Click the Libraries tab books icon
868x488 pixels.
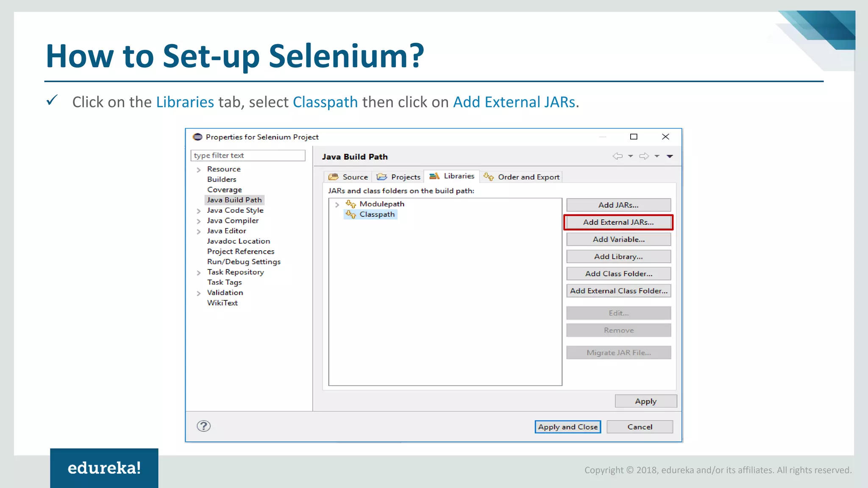434,176
